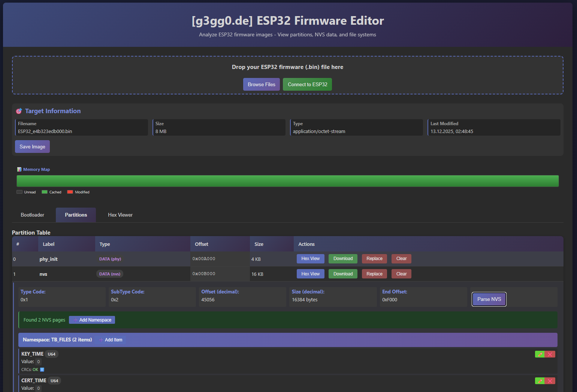
Task: Click the Memory Map chart icon
Action: [19, 169]
